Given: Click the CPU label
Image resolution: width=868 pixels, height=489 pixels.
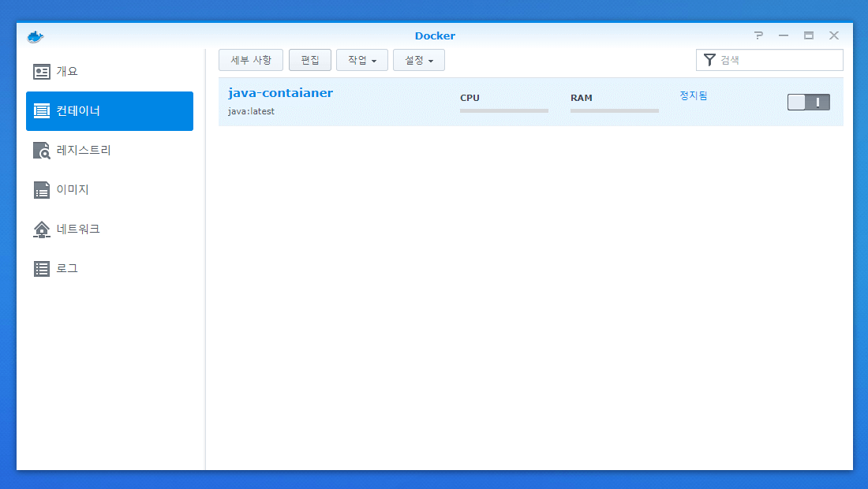Looking at the screenshot, I should pos(470,98).
